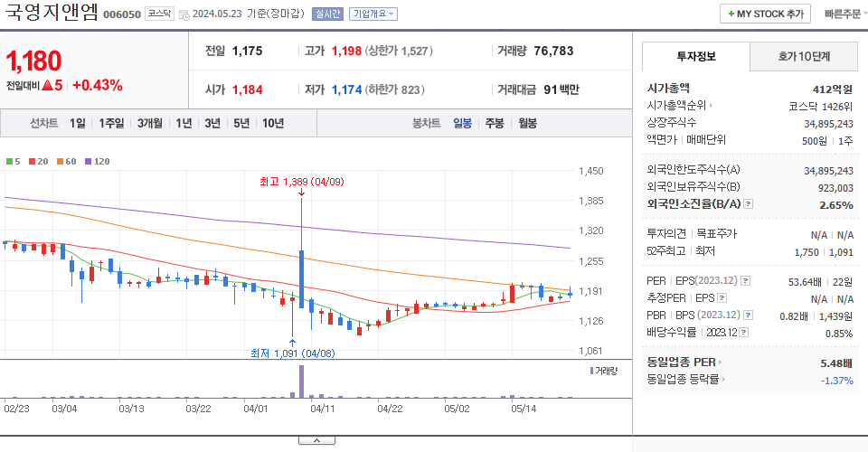The width and height of the screenshot is (868, 452).
Task: Click the arrow next to 동일업종 PER
Action: 720,363
